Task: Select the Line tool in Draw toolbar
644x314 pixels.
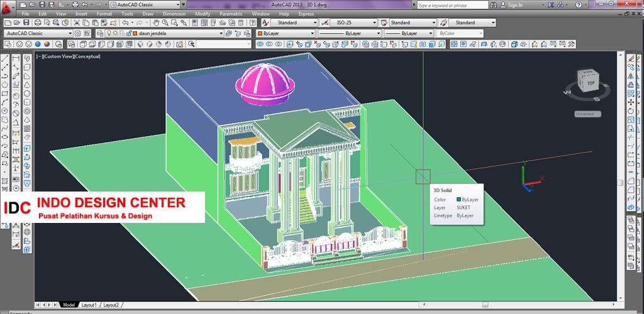Action: pos(5,58)
